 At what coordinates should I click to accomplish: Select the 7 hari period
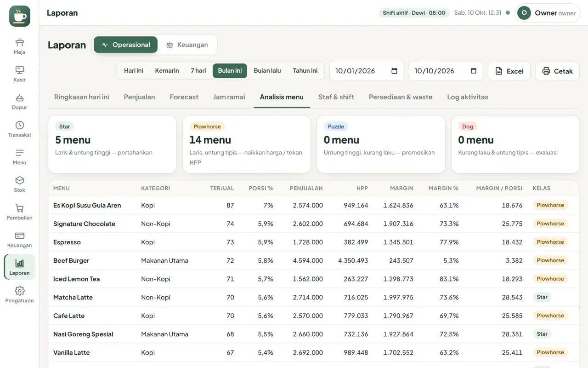tap(198, 71)
